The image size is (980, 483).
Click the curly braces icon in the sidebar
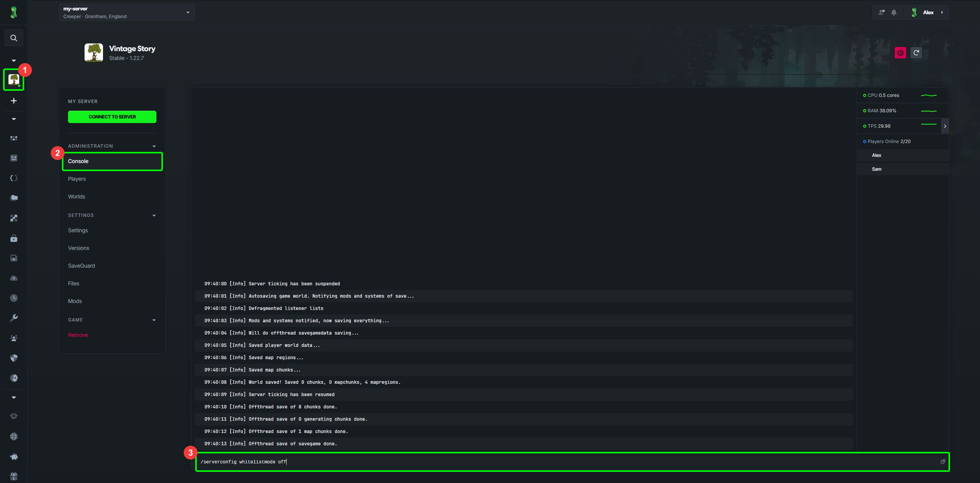coord(14,178)
